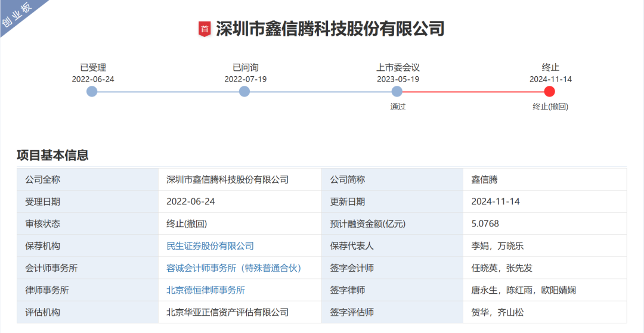The width and height of the screenshot is (644, 333).
Task: Click the 上市委会议 stage label
Action: 398,68
